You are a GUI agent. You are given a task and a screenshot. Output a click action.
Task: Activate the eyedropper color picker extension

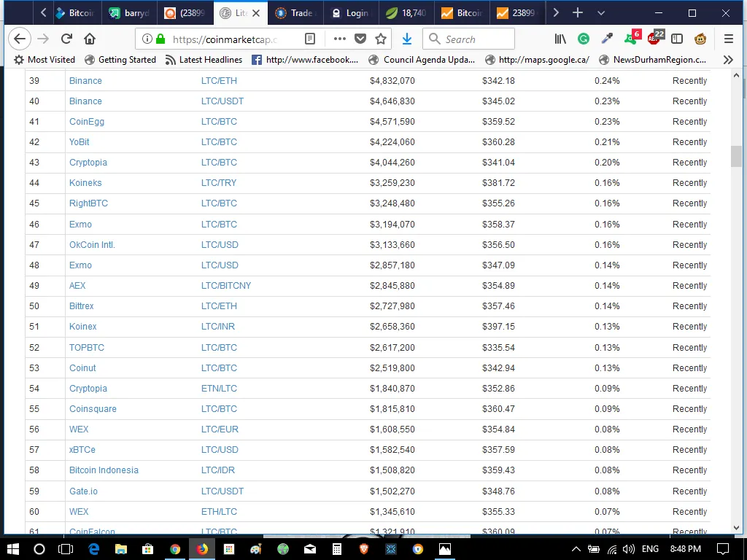point(607,39)
